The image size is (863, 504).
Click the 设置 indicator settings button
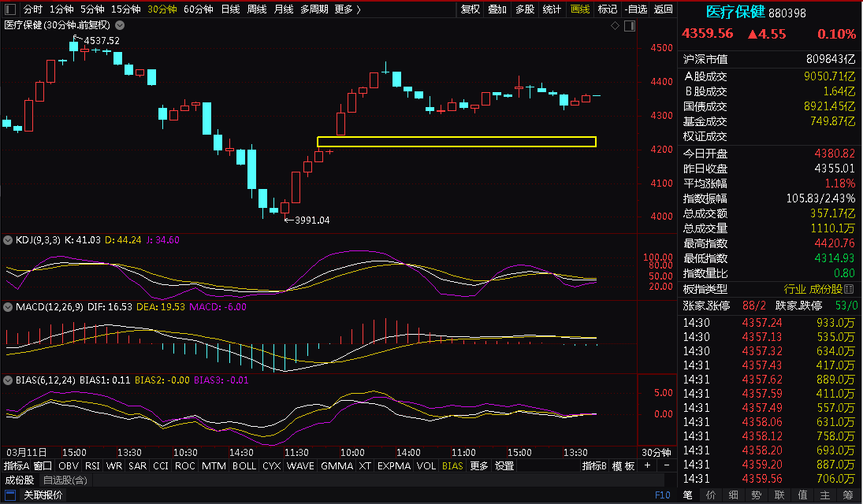click(x=504, y=466)
